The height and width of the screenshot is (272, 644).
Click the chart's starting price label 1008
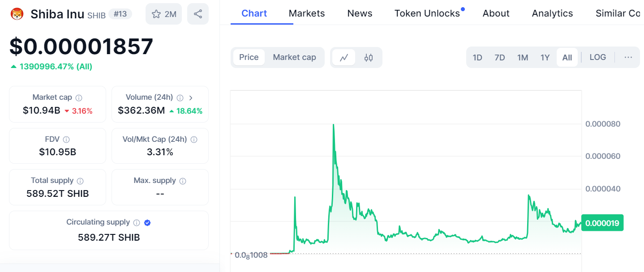[x=251, y=255]
